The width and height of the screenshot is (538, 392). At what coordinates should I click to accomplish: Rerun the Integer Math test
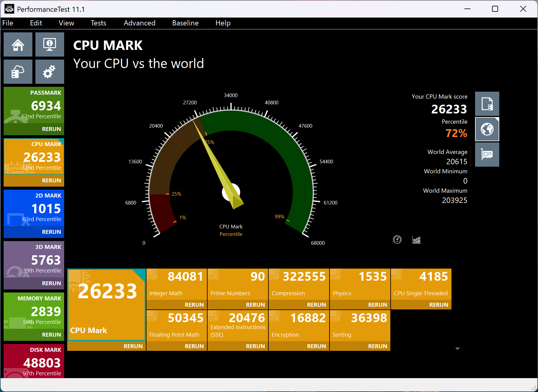(x=194, y=305)
